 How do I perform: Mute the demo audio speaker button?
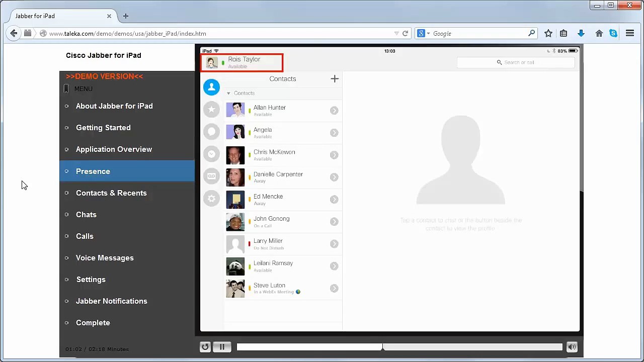coord(572,347)
